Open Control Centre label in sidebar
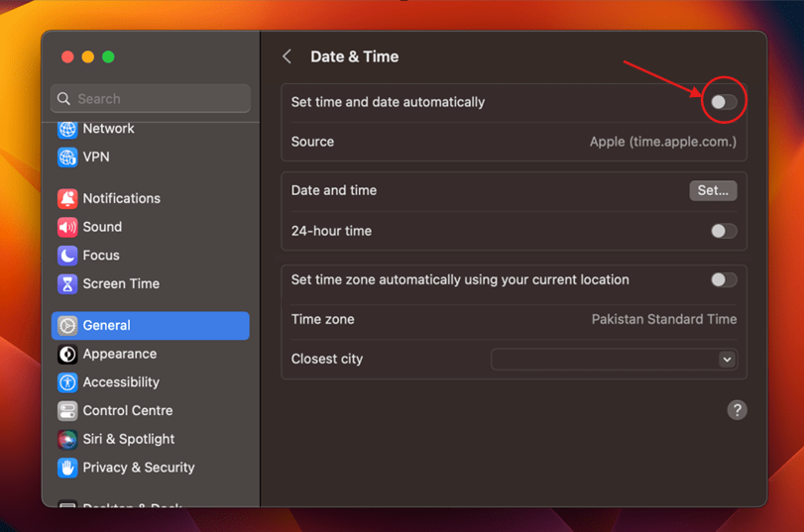This screenshot has height=532, width=804. tap(128, 411)
